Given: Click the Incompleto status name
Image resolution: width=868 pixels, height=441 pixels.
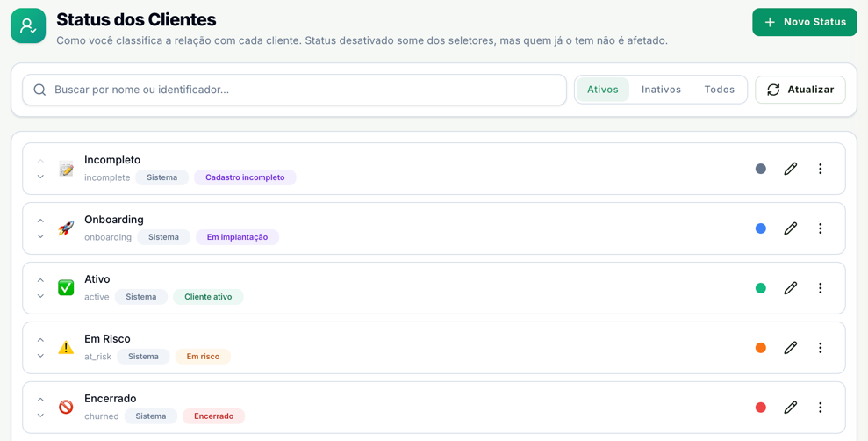Looking at the screenshot, I should [112, 160].
